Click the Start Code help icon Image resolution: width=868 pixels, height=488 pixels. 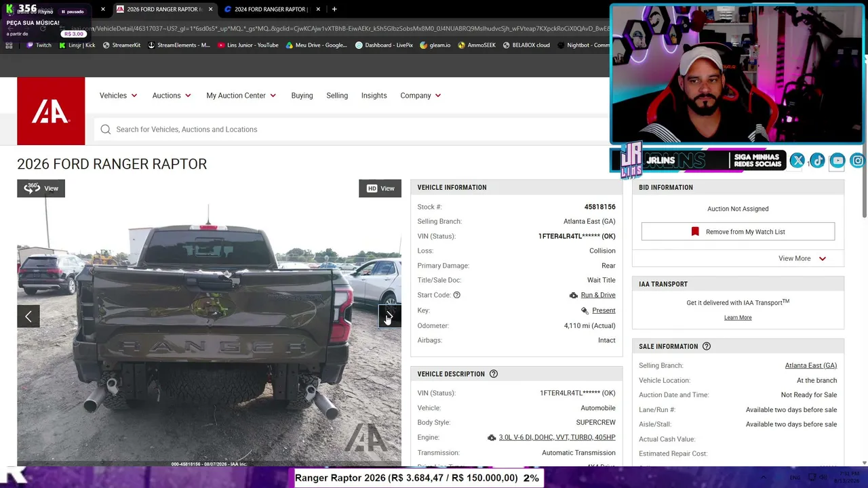pyautogui.click(x=456, y=295)
